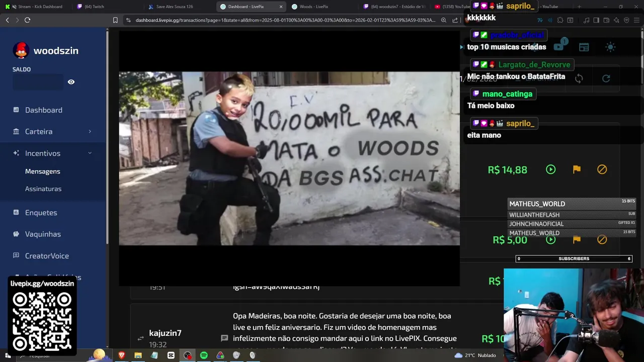Click the circular refresh arrow on transactions

pyautogui.click(x=606, y=78)
